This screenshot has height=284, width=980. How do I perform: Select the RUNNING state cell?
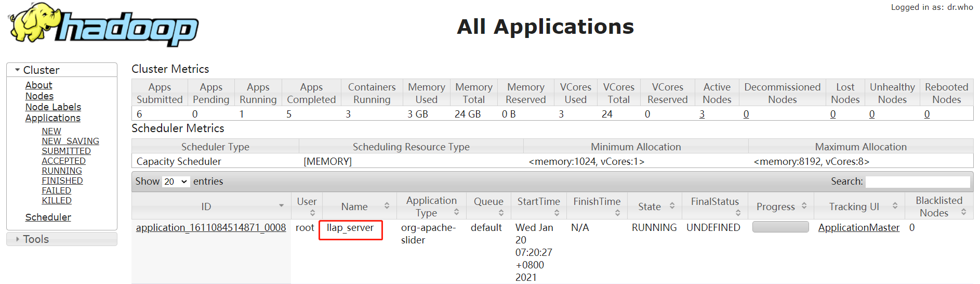[654, 228]
